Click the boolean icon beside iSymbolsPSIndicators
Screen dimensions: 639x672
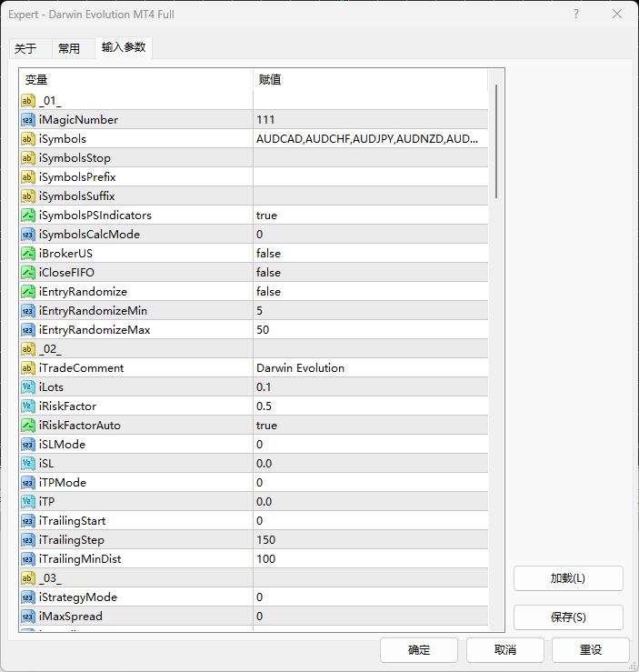coord(28,216)
